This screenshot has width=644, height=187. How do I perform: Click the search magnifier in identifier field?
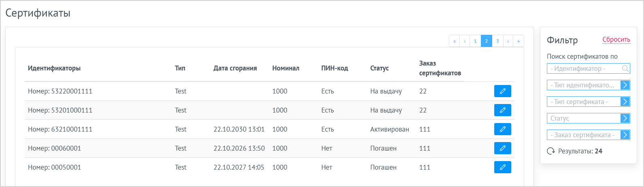pos(625,68)
